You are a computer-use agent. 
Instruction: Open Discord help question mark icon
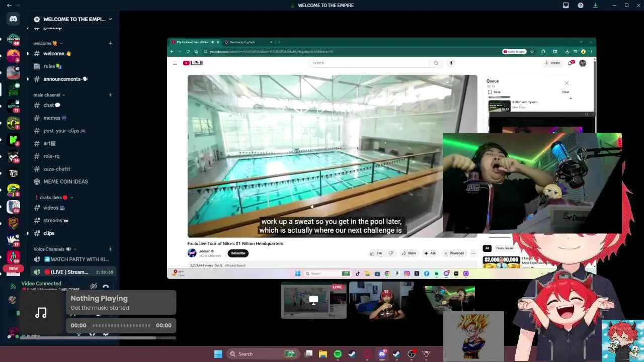point(581,6)
